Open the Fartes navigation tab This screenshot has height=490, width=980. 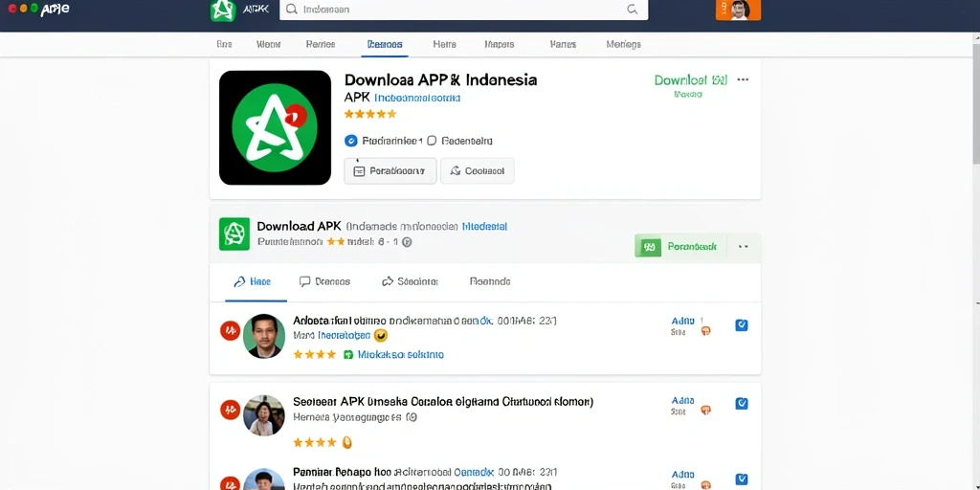tap(563, 44)
